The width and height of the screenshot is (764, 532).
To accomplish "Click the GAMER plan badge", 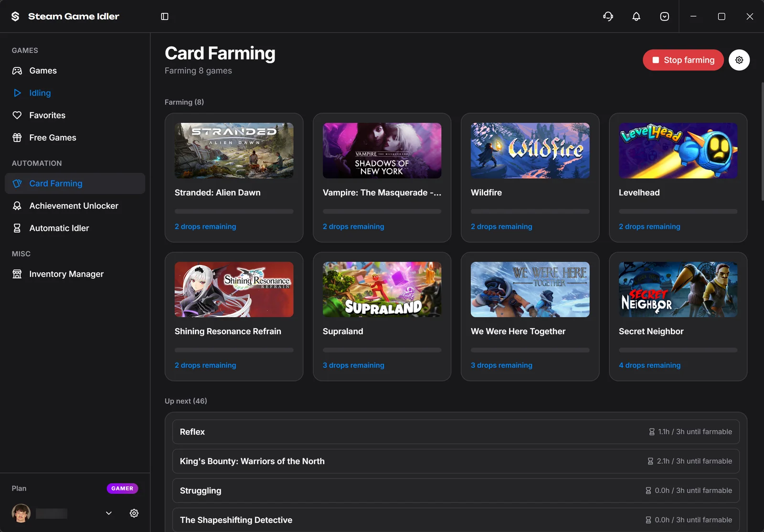I will [122, 489].
